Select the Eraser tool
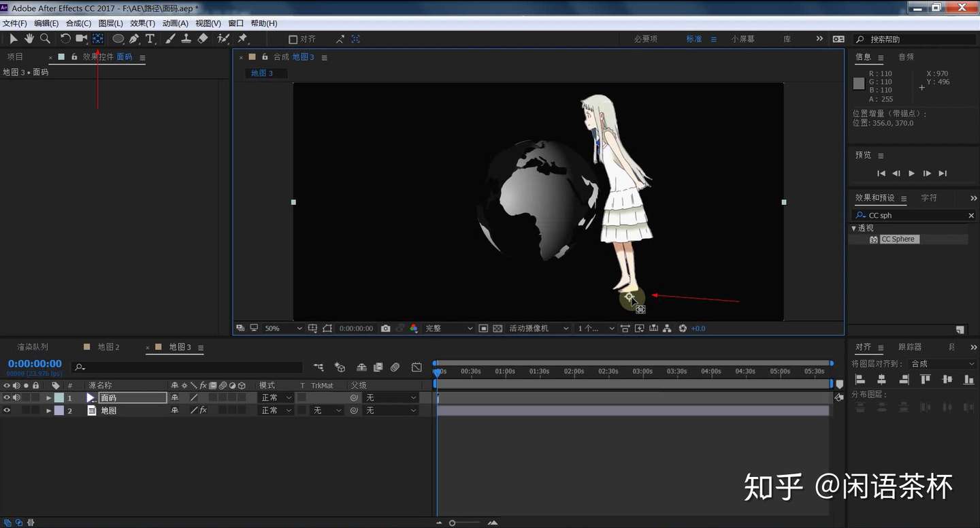The height and width of the screenshot is (528, 980). pos(203,39)
